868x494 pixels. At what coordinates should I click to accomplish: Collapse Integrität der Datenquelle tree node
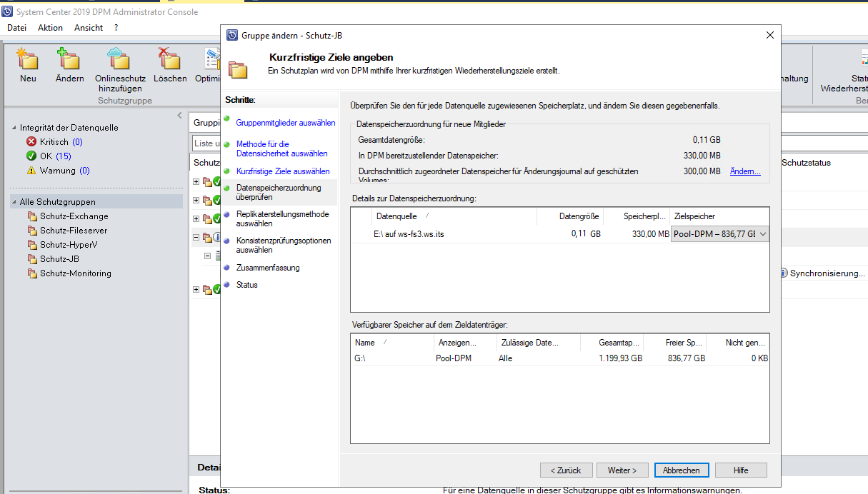pos(14,128)
